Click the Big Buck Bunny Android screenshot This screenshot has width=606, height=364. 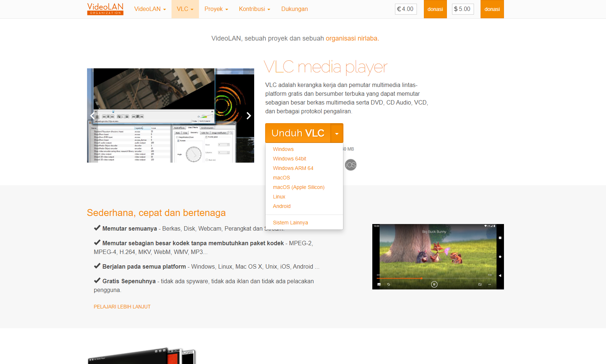pyautogui.click(x=438, y=257)
